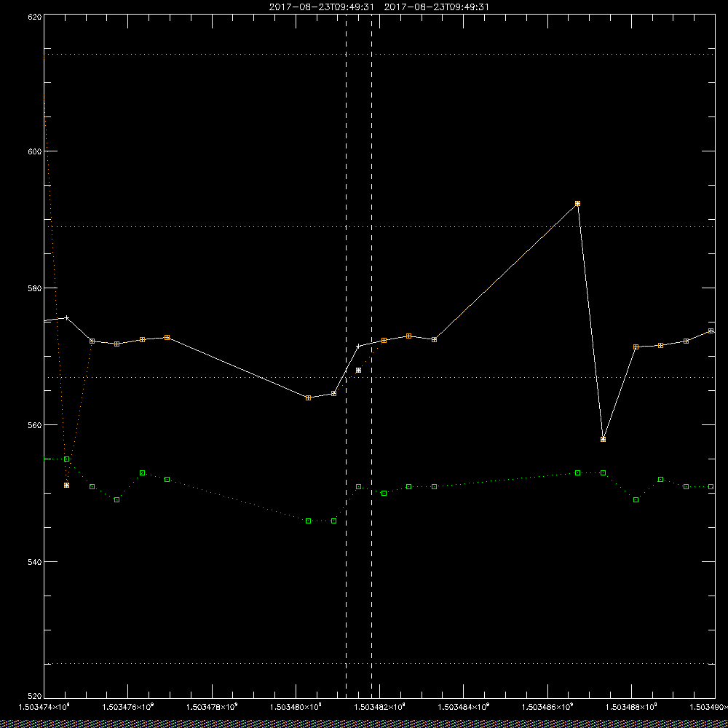Select the 600 y-axis label
This screenshot has width=728, height=728.
pos(35,151)
